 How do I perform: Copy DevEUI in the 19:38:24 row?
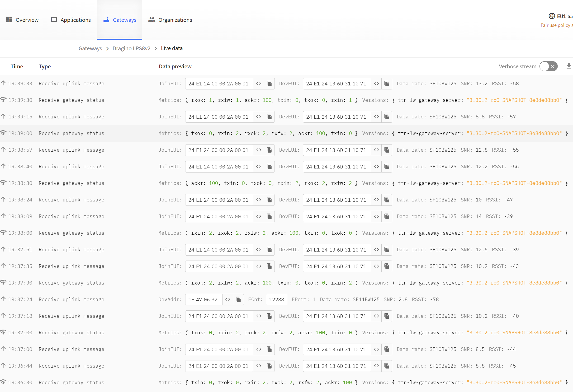tap(387, 200)
